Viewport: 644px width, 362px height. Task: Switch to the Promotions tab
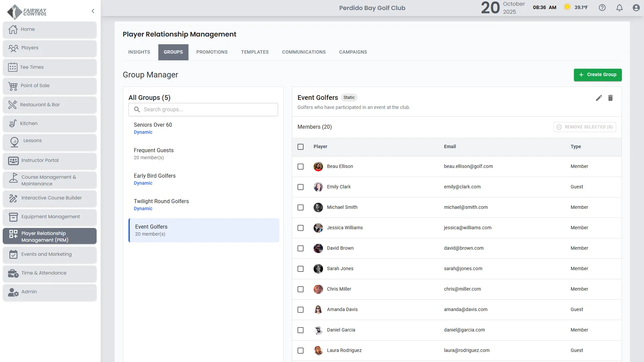212,52
